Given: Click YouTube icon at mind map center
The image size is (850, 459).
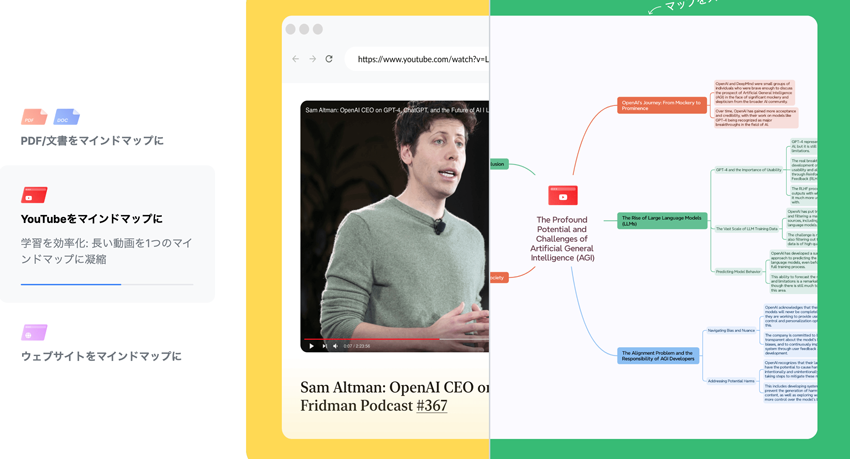Looking at the screenshot, I should tap(562, 196).
